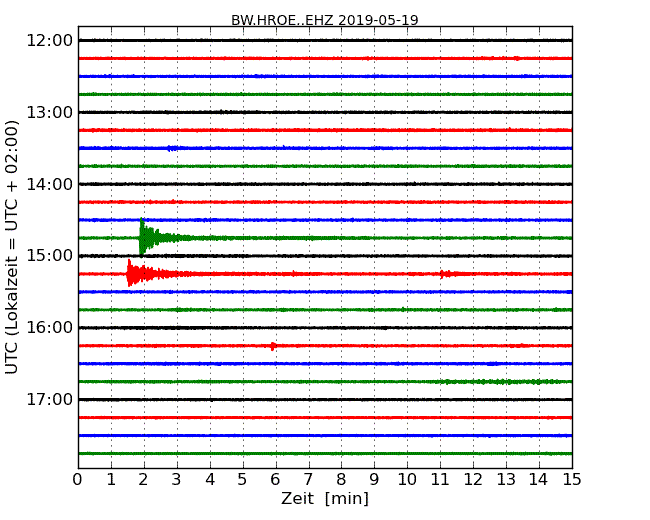This screenshot has height=520, width=650.
Task: Click the x-axis tick label 2
Action: [144, 479]
